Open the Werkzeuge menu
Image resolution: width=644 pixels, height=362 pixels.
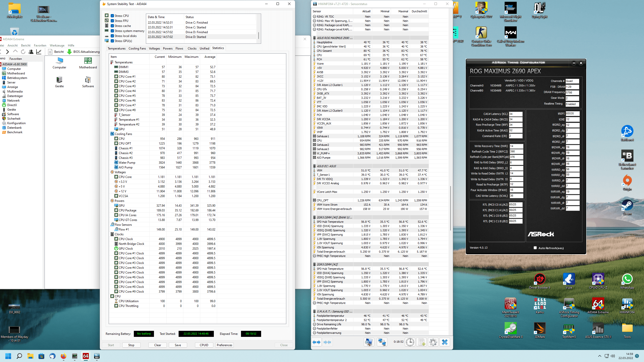click(x=57, y=46)
